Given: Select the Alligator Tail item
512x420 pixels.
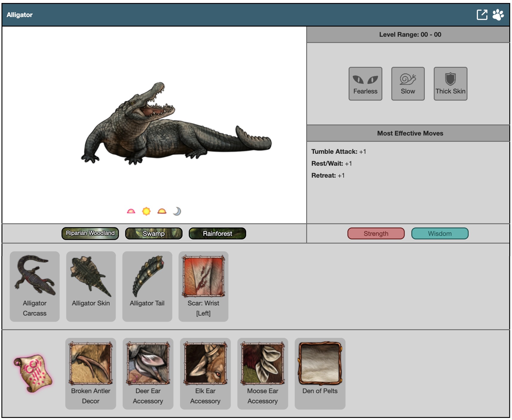Looking at the screenshot, I should point(147,286).
